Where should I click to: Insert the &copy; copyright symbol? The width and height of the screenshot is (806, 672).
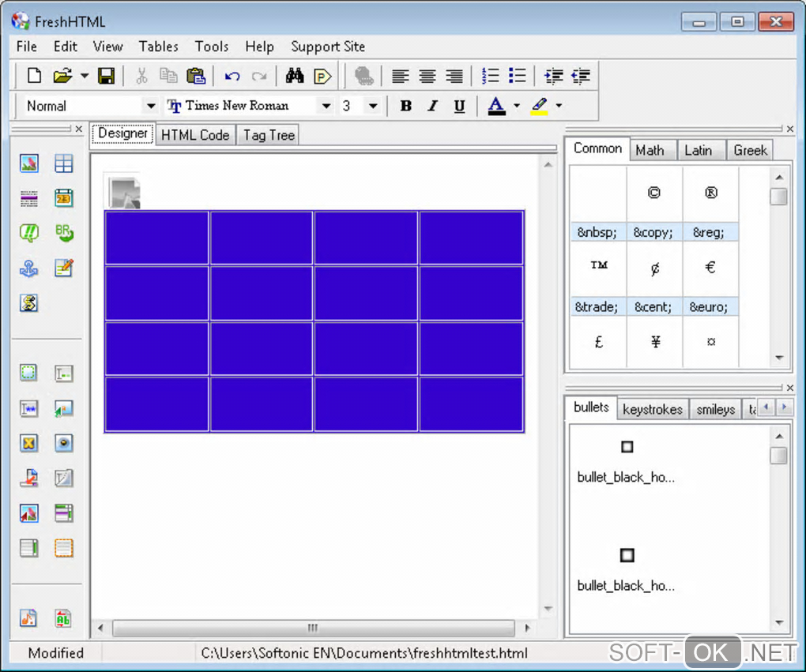[653, 193]
